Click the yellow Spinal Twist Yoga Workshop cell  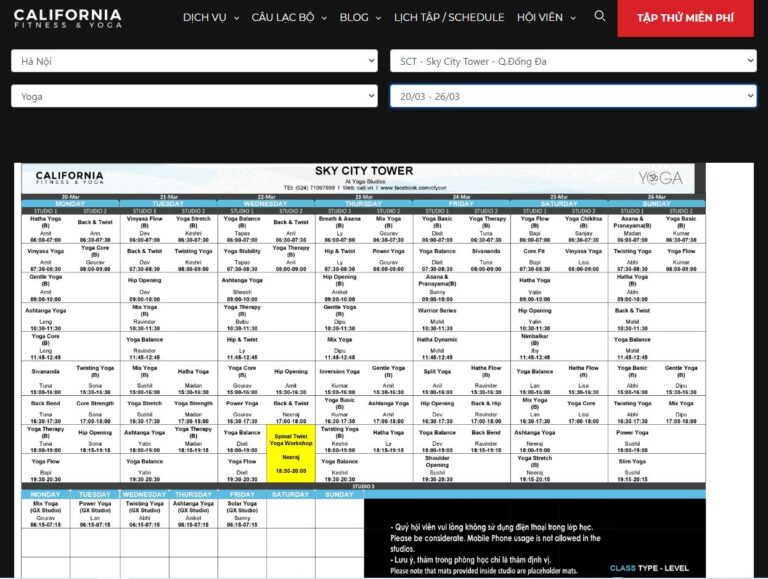coord(291,454)
